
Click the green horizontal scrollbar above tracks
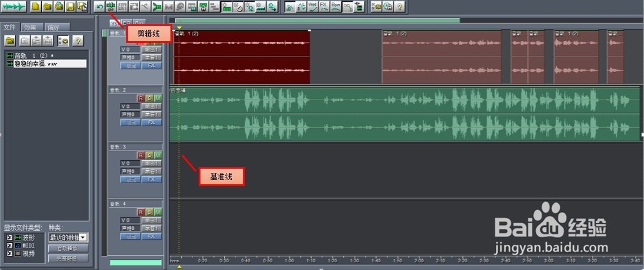point(317,20)
